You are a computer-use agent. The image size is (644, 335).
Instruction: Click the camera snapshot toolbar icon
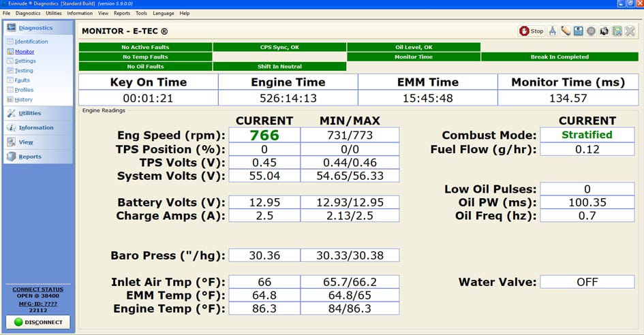click(604, 31)
